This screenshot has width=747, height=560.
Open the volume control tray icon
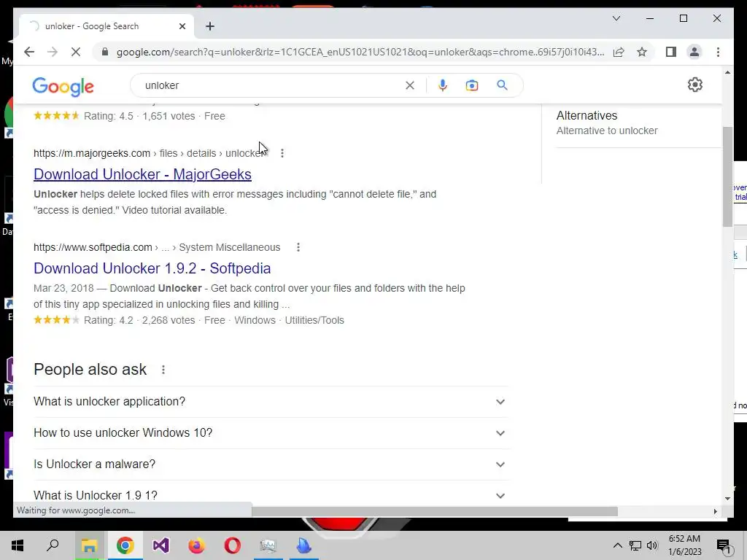pyautogui.click(x=653, y=545)
